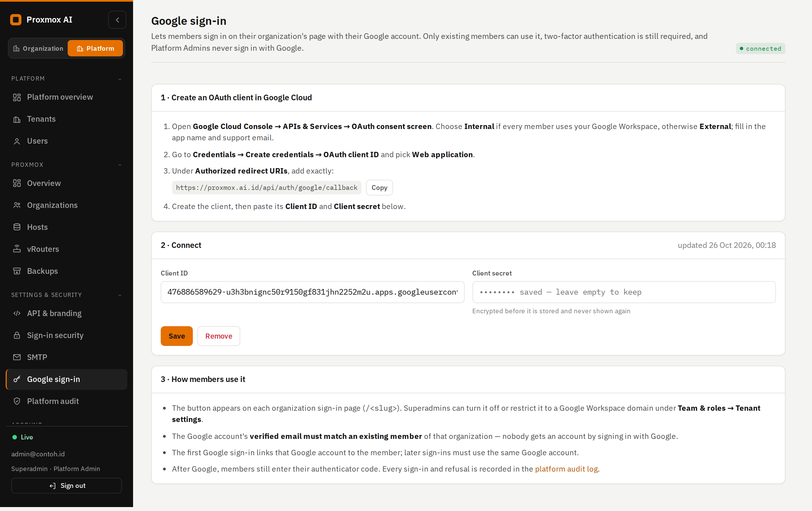Open Users person icon
Screen dimensions: 812x511
coord(17,141)
